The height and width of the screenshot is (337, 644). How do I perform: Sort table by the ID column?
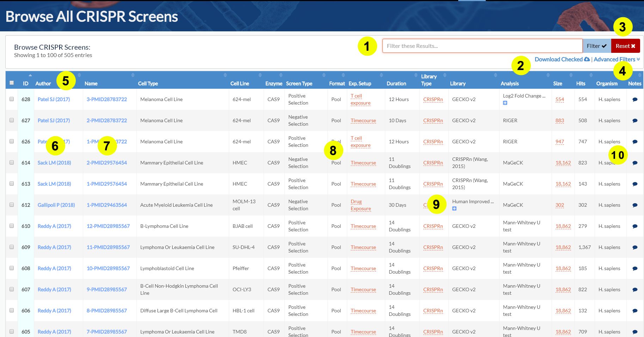coord(26,83)
